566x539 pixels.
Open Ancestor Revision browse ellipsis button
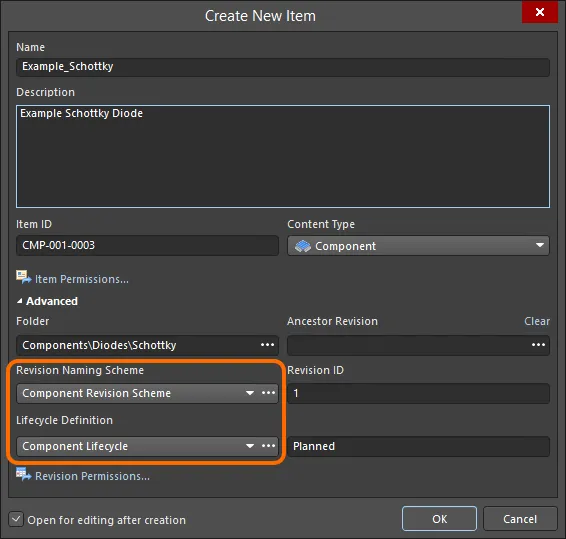[x=538, y=345]
